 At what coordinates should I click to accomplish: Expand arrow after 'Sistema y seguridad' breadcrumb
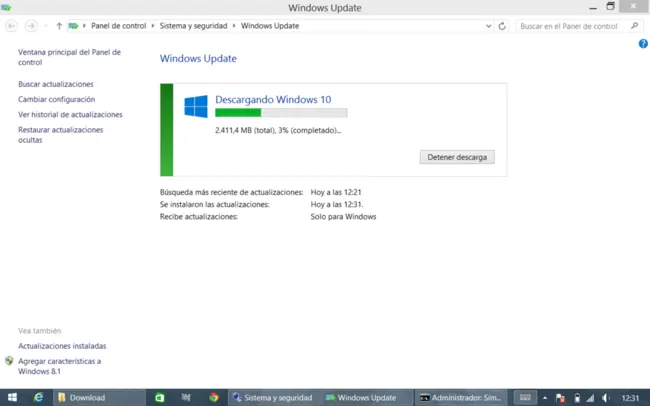234,26
